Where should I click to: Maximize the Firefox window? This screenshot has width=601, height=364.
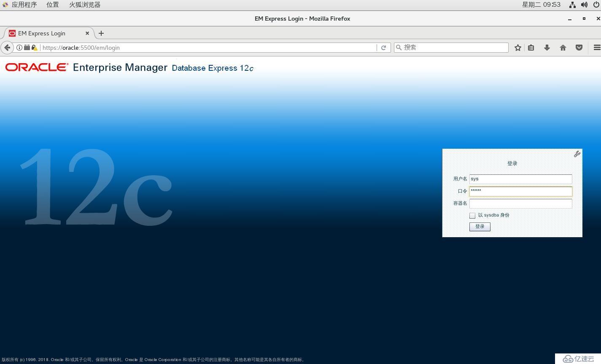point(584,19)
